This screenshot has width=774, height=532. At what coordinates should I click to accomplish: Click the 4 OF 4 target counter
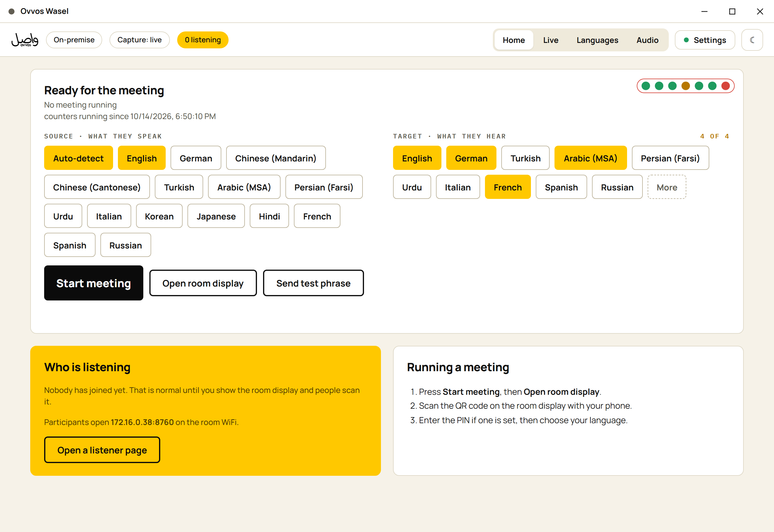(x=715, y=136)
